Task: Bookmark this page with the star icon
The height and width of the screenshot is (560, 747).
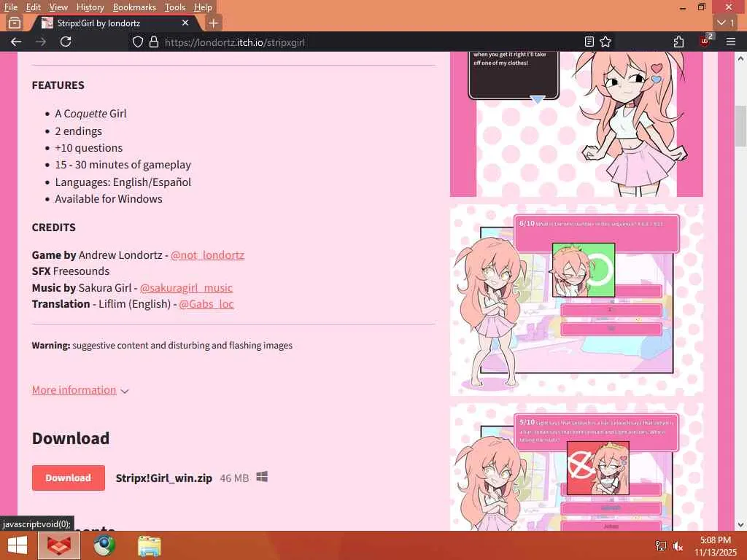Action: point(605,42)
